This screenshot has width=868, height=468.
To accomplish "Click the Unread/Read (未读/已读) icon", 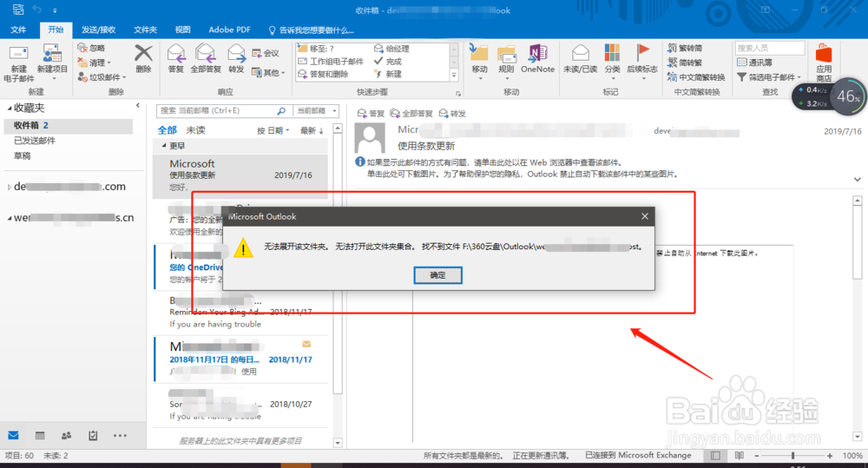I will pyautogui.click(x=580, y=54).
